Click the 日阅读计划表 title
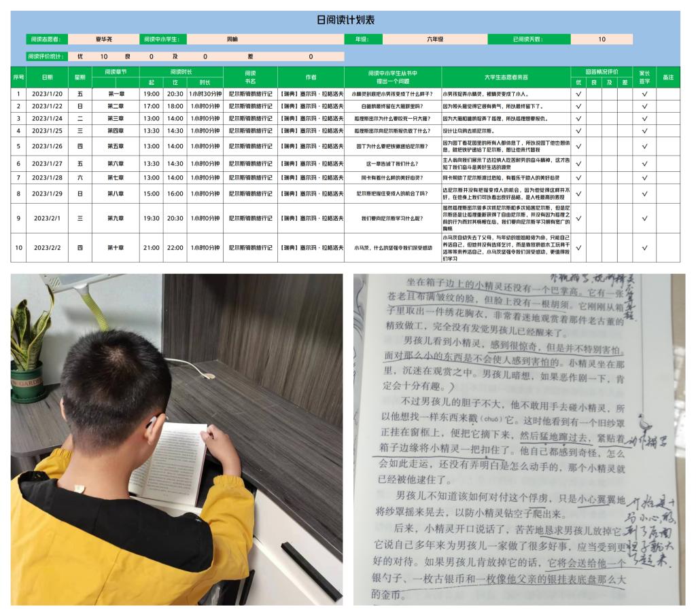This screenshot has width=696, height=616. (x=347, y=20)
